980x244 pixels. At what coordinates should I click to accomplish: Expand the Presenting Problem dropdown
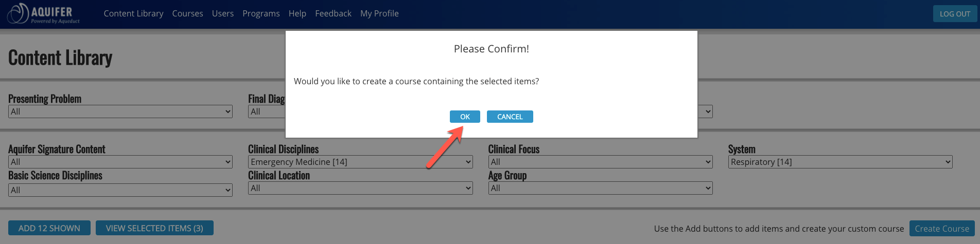coord(120,111)
